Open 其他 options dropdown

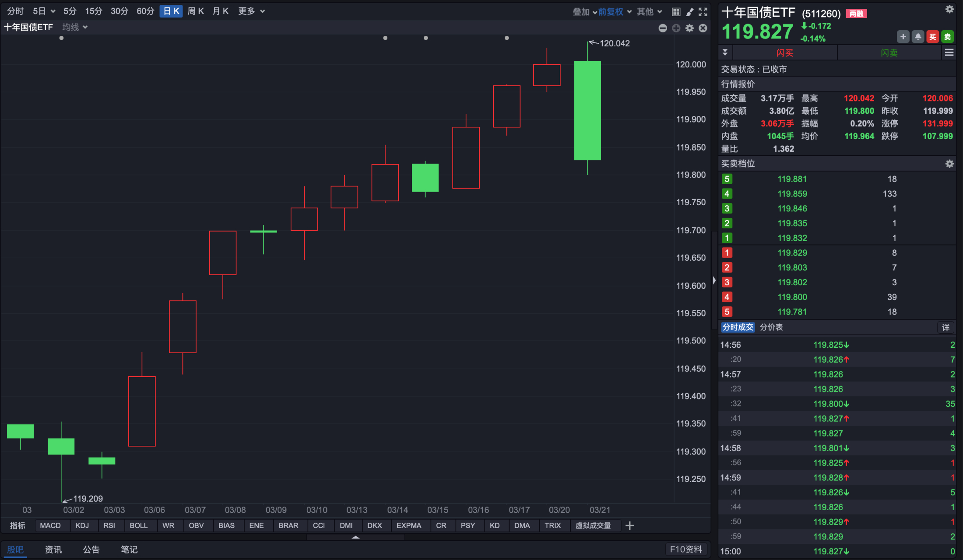pyautogui.click(x=649, y=12)
